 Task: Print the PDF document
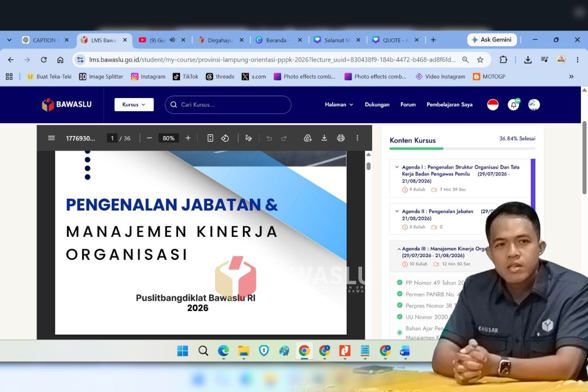click(x=340, y=138)
